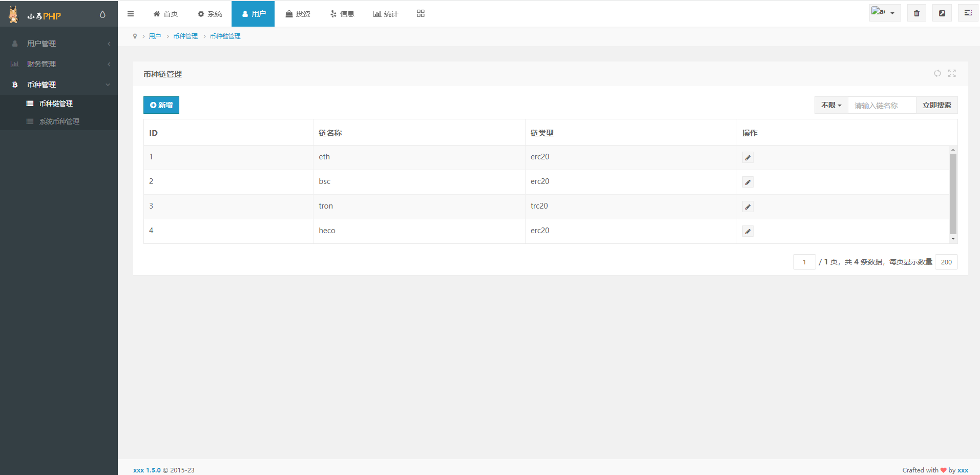Switch to the 系统 top tab
The height and width of the screenshot is (475, 980).
pyautogui.click(x=210, y=14)
